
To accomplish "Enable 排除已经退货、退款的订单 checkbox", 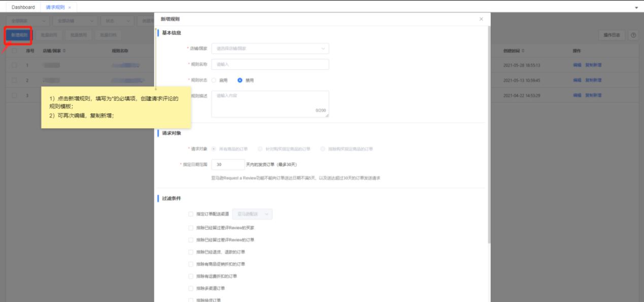I will pos(191,252).
